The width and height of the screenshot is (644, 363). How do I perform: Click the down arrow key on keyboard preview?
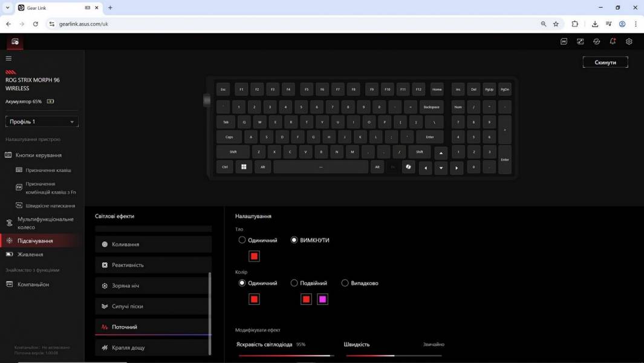click(x=441, y=168)
